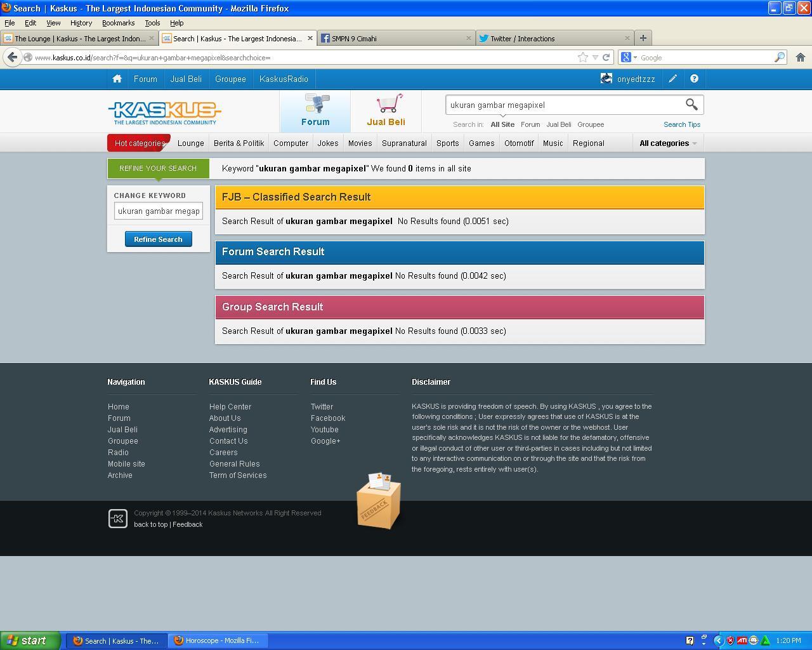
Task: Close The Lounge Kaskus tab
Action: pos(152,38)
